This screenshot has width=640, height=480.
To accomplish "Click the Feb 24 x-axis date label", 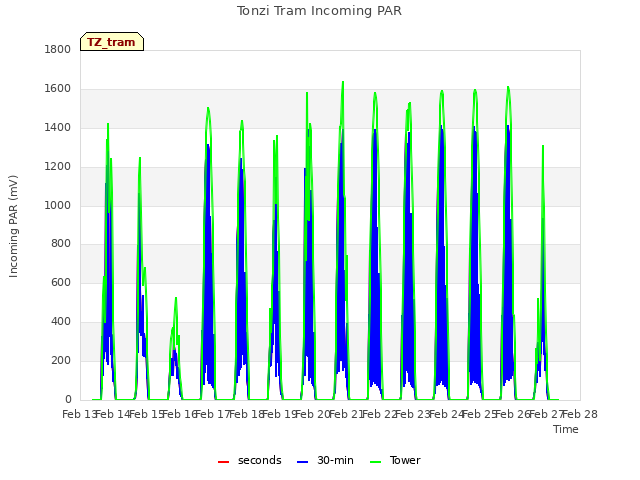I will click(x=447, y=414).
